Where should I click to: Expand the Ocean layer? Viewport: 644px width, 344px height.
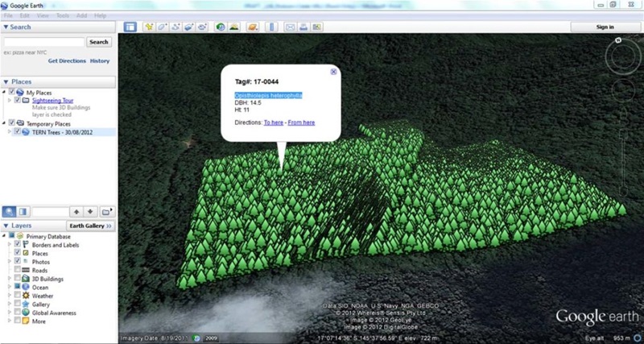tap(10, 287)
